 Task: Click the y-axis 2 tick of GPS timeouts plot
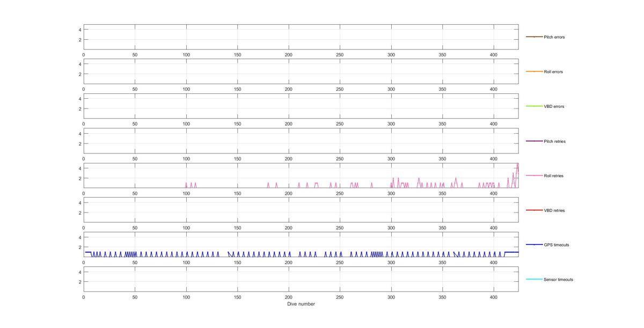tap(79, 247)
